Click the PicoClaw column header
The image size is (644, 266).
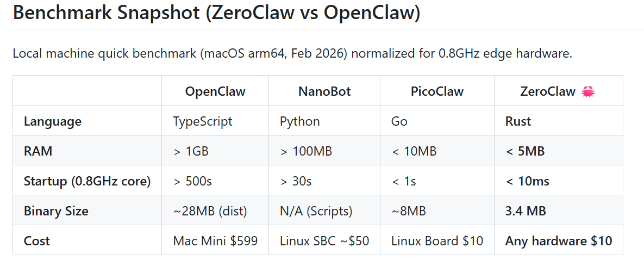(x=437, y=91)
